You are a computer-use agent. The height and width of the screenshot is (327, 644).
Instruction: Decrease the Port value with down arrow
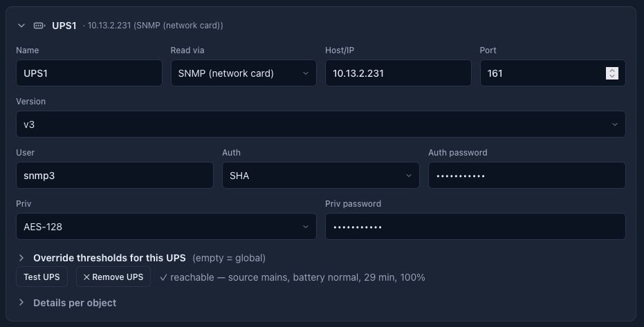pos(612,76)
